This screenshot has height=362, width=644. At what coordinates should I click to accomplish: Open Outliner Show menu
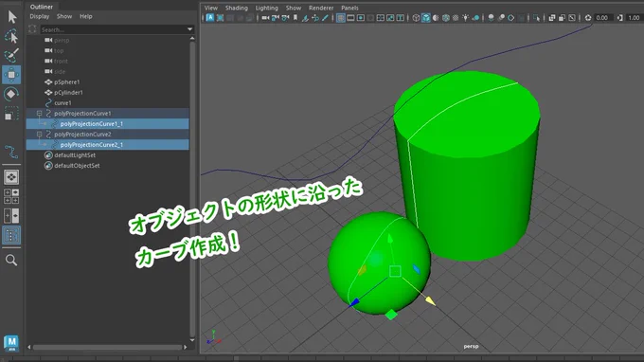(x=64, y=16)
